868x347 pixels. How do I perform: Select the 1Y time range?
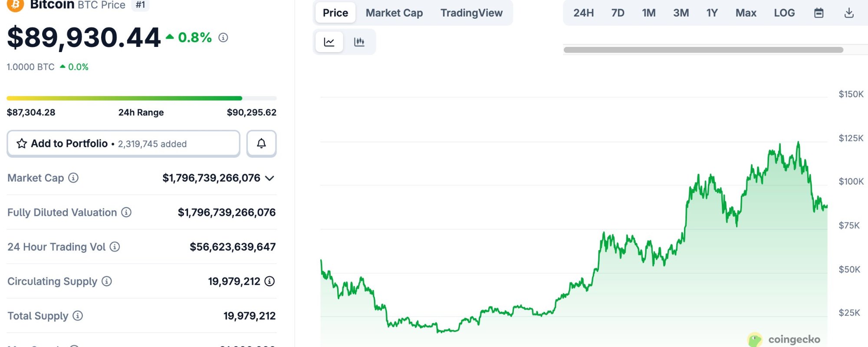coord(711,13)
